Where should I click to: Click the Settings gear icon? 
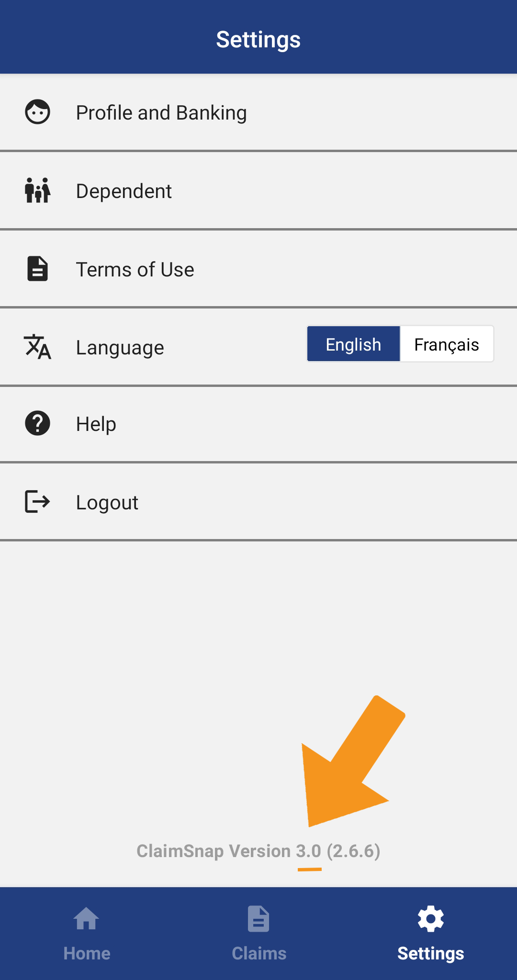[x=431, y=919]
